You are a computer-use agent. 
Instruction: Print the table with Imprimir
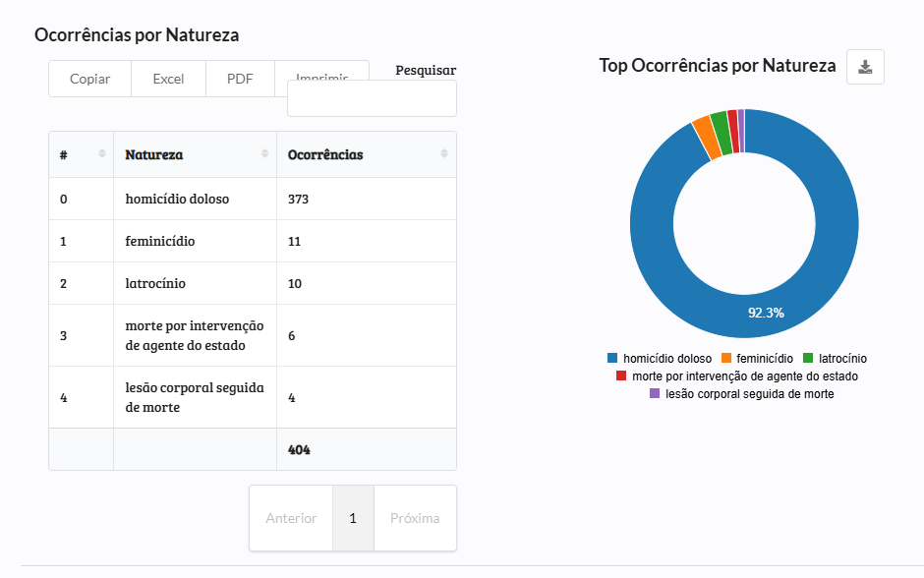321,72
